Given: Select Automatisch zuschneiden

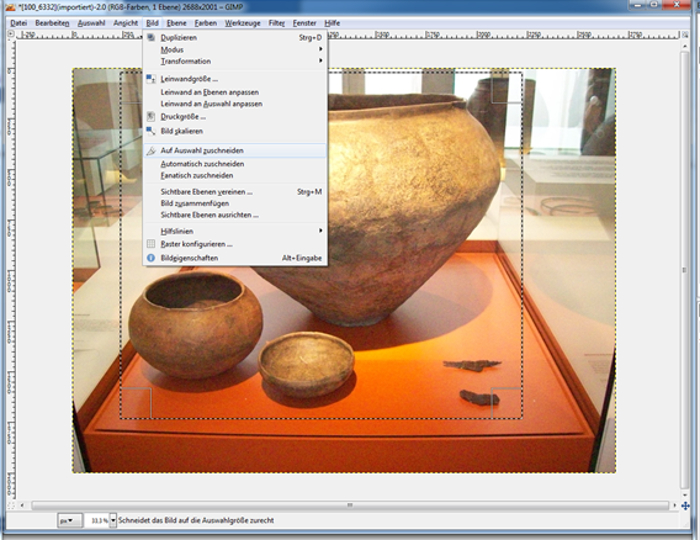Looking at the screenshot, I should pyautogui.click(x=202, y=163).
